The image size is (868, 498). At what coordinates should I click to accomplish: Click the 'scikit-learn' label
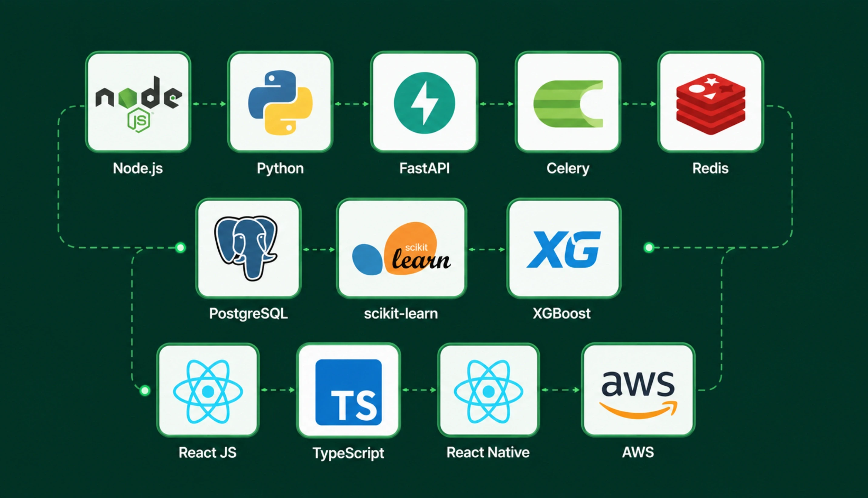pos(401,314)
